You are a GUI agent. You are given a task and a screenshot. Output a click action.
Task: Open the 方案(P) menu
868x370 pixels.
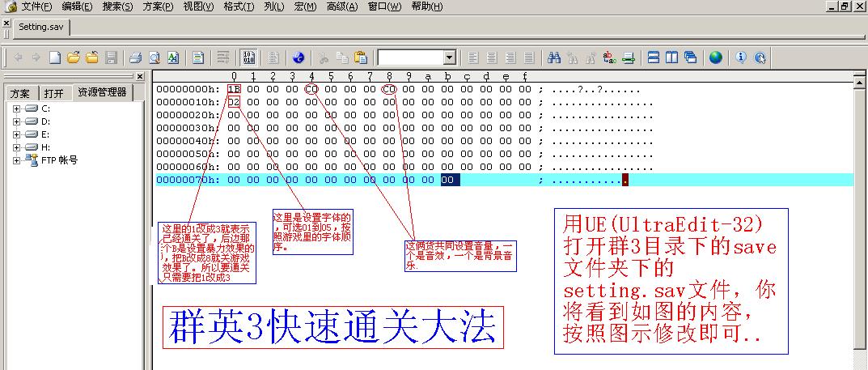click(158, 6)
